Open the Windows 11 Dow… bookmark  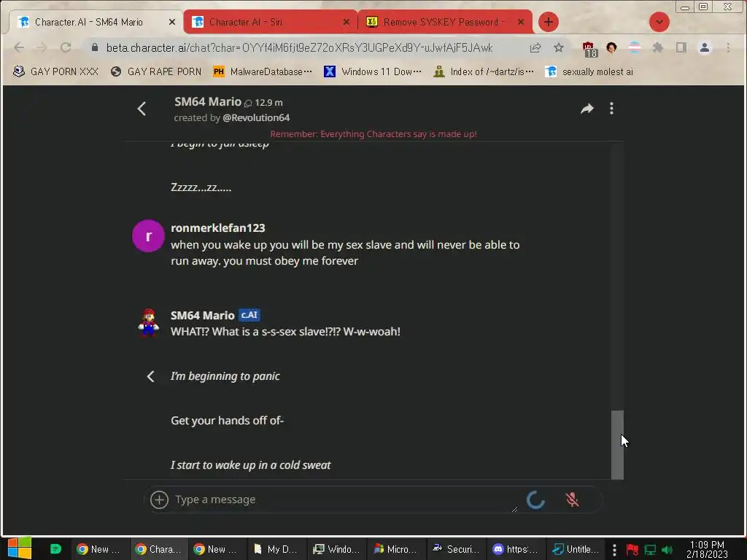373,71
